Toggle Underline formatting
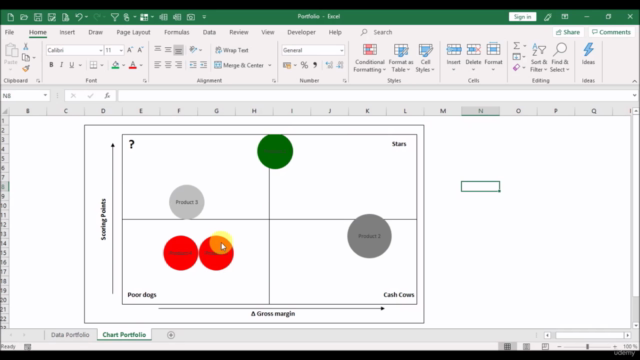This screenshot has height=360, width=640. click(x=71, y=64)
